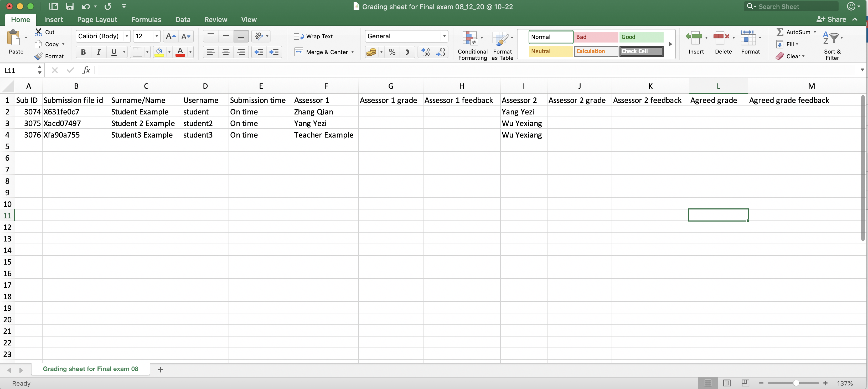This screenshot has height=389, width=868.
Task: Enable the Underline formatting toggle
Action: point(113,52)
